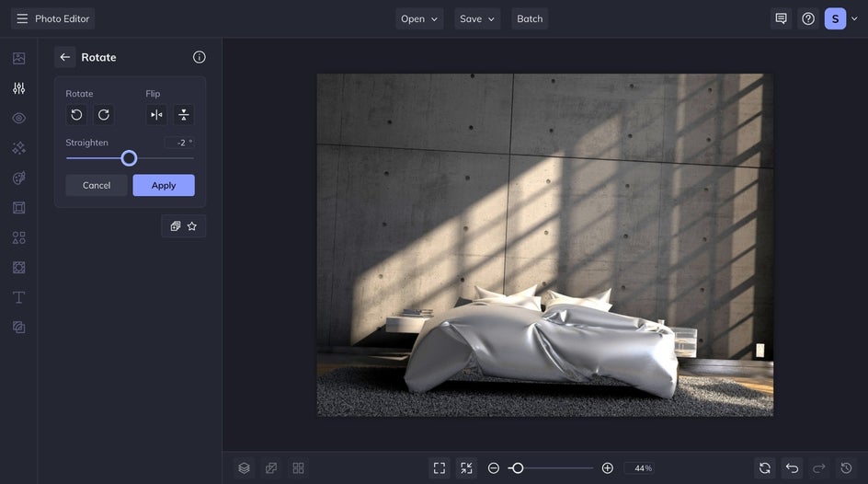The height and width of the screenshot is (484, 868).
Task: Click the S user account avatar
Action: click(x=835, y=18)
